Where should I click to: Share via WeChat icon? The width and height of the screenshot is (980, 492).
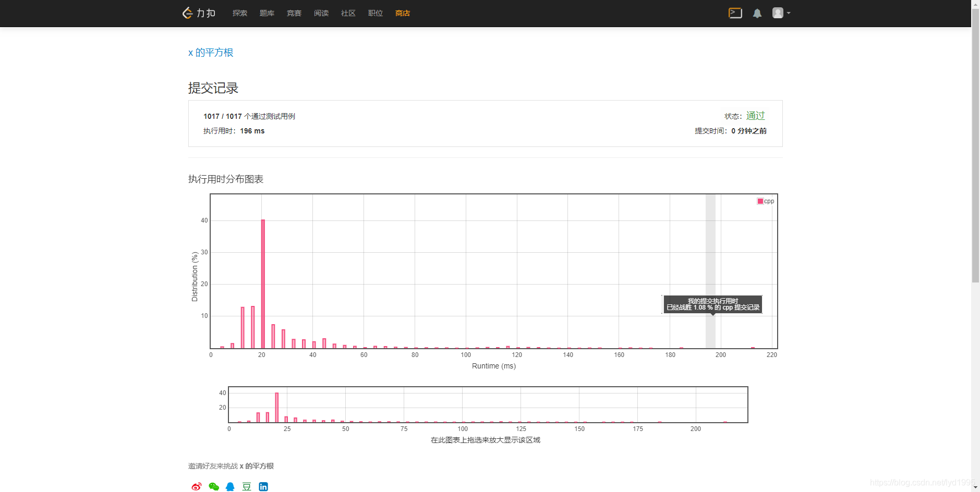point(213,486)
